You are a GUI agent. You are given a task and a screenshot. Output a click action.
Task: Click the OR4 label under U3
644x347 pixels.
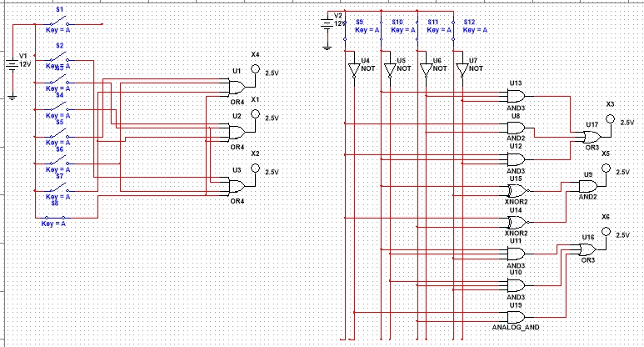coord(237,201)
